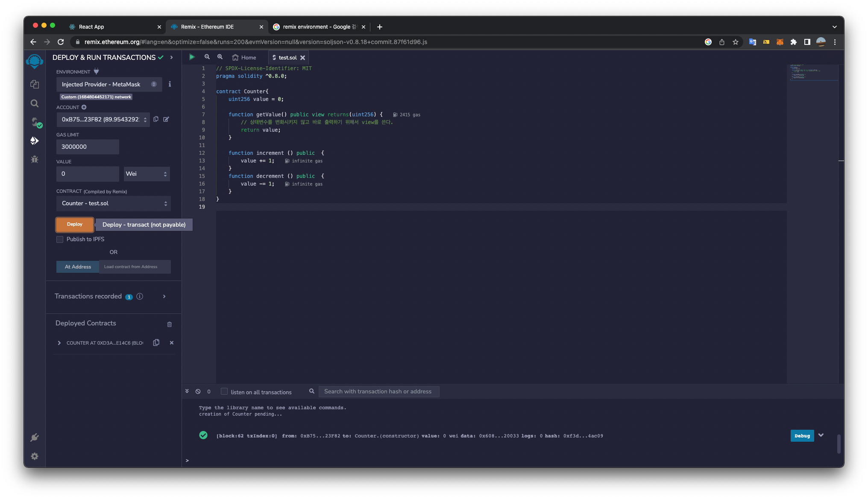Clear console with the ban icon
Viewport: 868px width, 499px height.
point(198,391)
